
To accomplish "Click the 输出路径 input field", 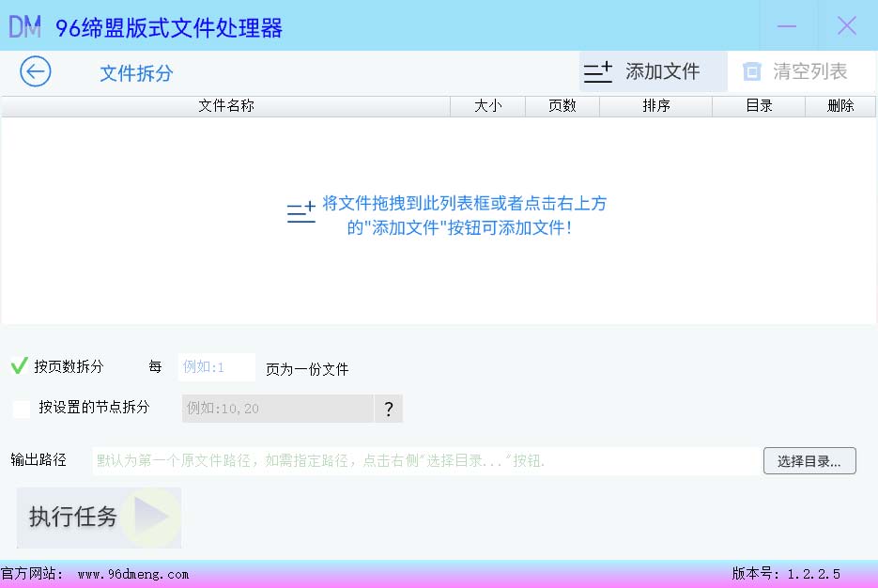I will click(426, 461).
